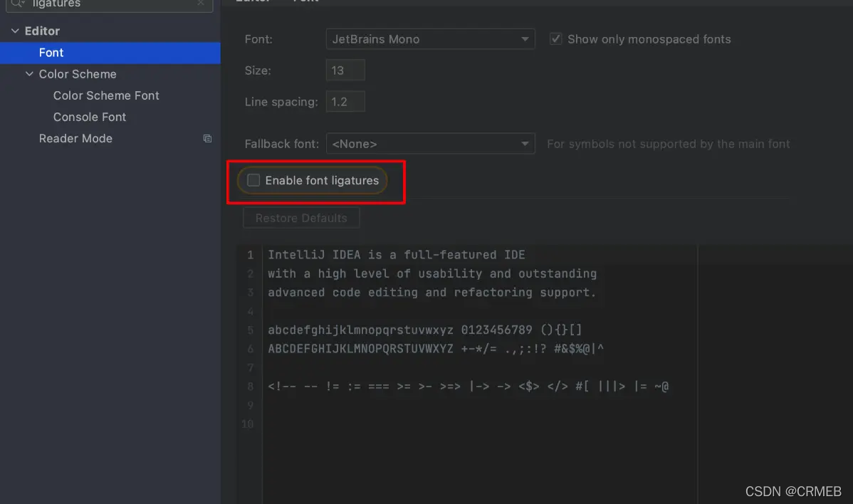Open the Font dropdown showing JetBrains Mono
Viewport: 853px width, 504px height.
point(430,39)
